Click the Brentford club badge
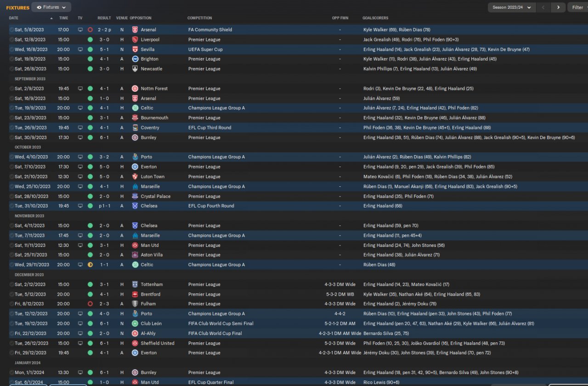The image size is (588, 386). tap(135, 294)
